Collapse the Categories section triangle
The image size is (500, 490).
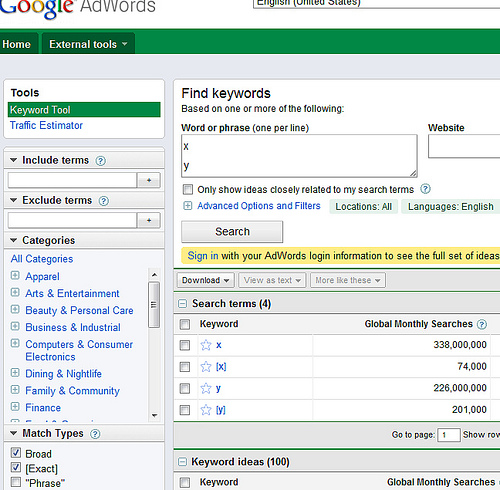coord(14,240)
